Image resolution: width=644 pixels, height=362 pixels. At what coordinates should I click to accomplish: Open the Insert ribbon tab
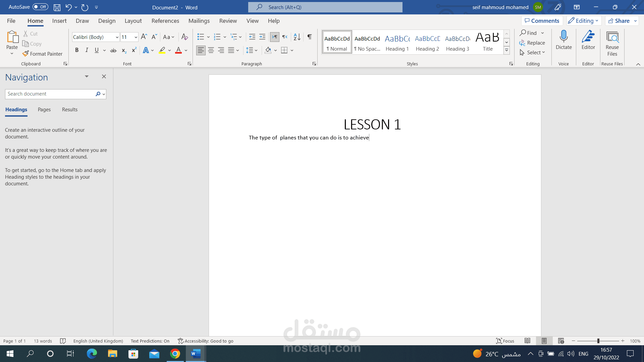click(x=59, y=21)
